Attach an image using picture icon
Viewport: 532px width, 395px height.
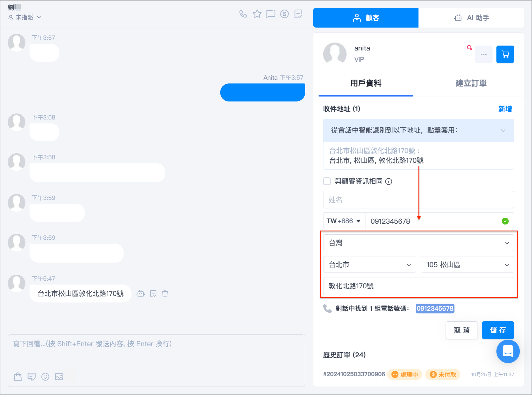(59, 376)
